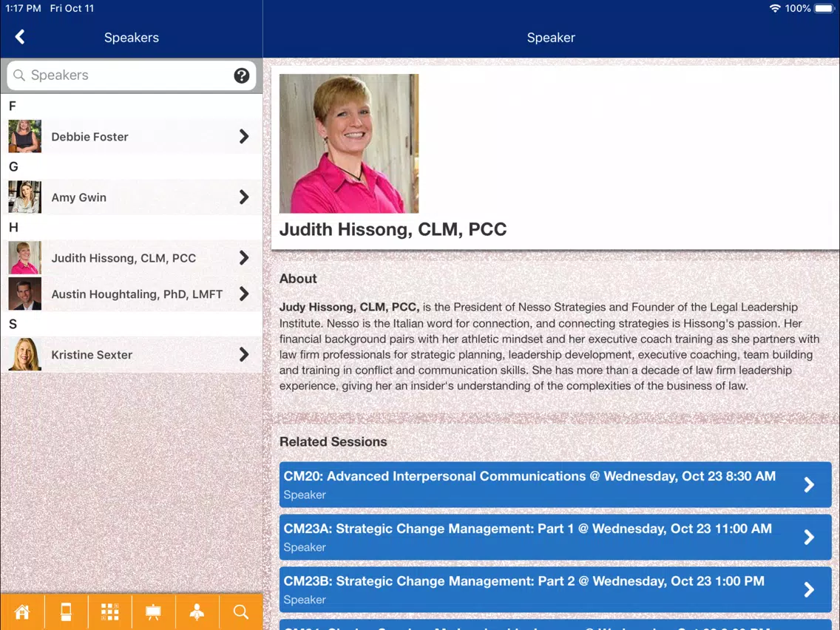Open the help question mark icon
This screenshot has height=630, width=840.
pos(242,75)
